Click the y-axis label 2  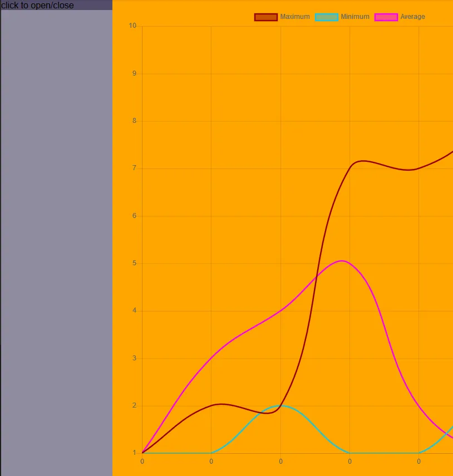[134, 405]
